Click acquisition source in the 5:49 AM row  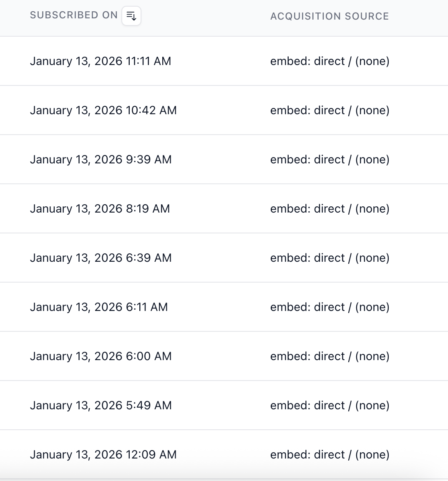[x=330, y=406]
